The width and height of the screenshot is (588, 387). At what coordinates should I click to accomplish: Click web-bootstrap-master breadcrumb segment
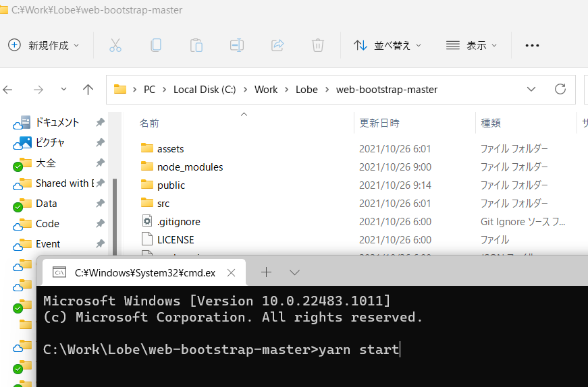point(387,90)
